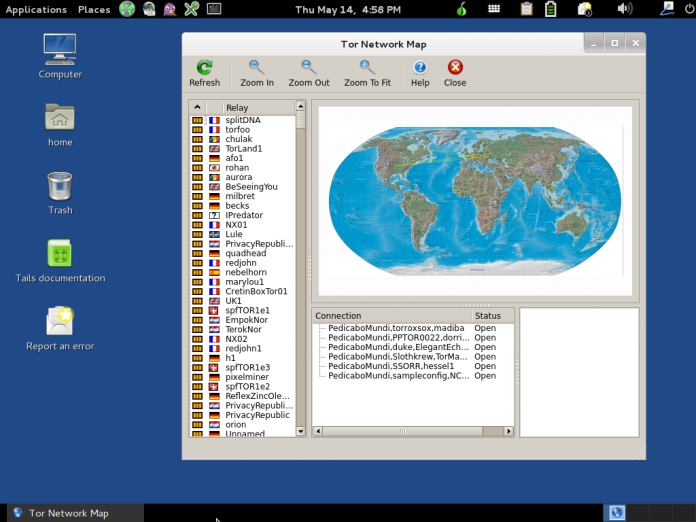The width and height of the screenshot is (696, 522).
Task: Click the network connection icon in top panel
Action: [667, 9]
